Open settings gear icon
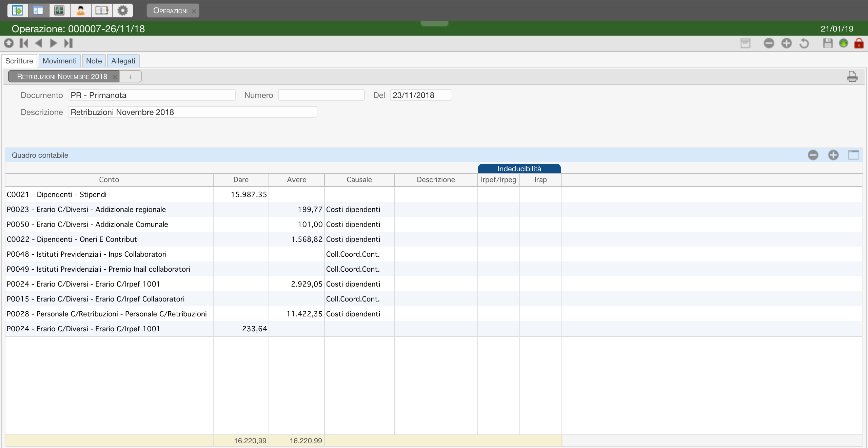The width and height of the screenshot is (868, 448). [122, 11]
